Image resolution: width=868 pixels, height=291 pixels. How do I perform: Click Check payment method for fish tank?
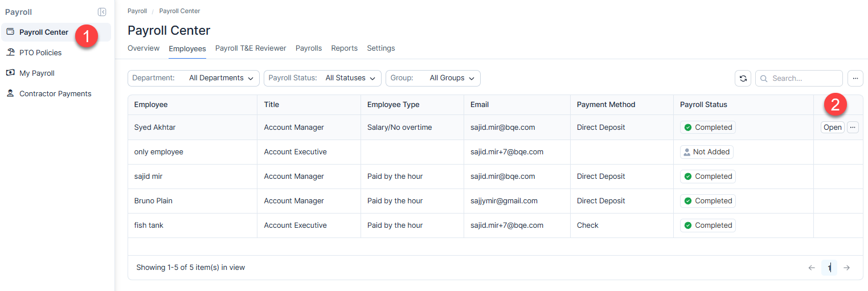(588, 226)
